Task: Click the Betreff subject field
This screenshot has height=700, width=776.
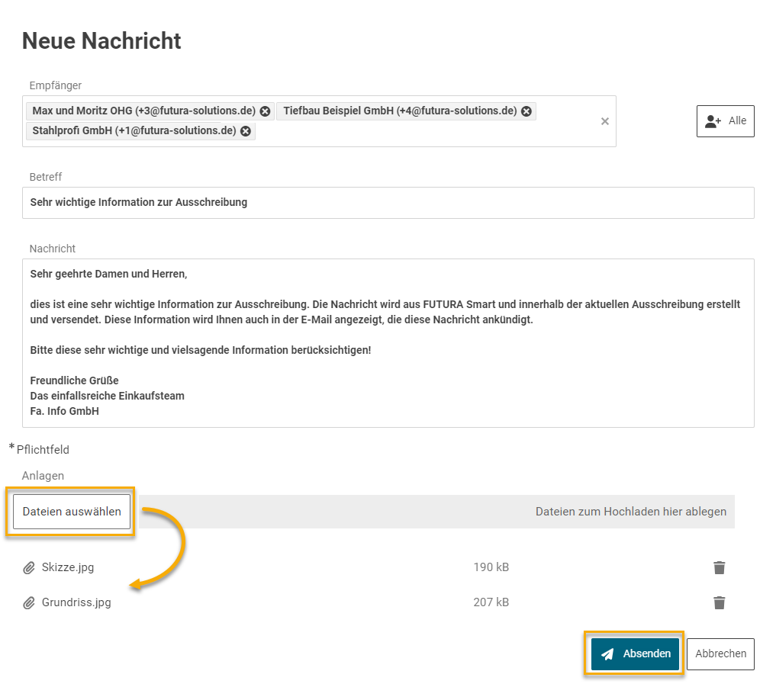Action: coord(388,203)
